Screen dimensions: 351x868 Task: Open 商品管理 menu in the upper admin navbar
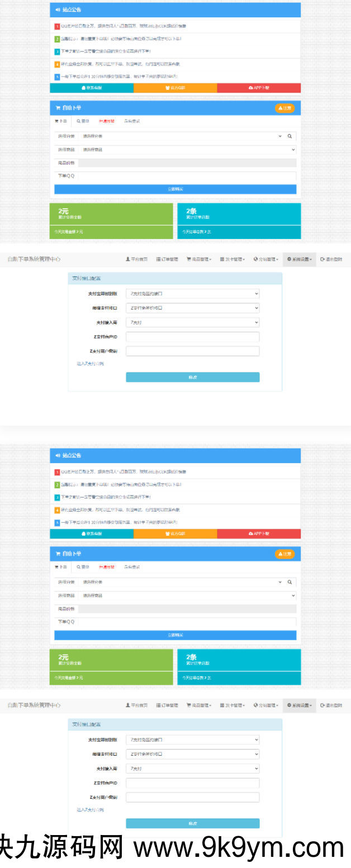point(199,259)
